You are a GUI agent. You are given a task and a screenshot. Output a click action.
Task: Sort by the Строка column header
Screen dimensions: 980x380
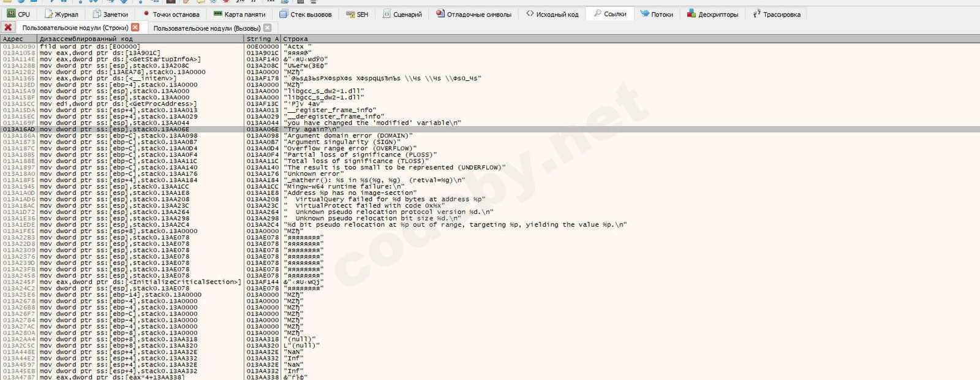click(630, 39)
